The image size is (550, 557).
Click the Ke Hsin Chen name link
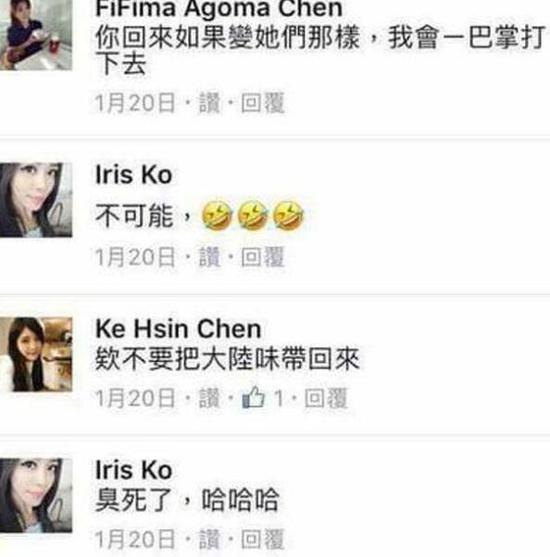click(178, 329)
